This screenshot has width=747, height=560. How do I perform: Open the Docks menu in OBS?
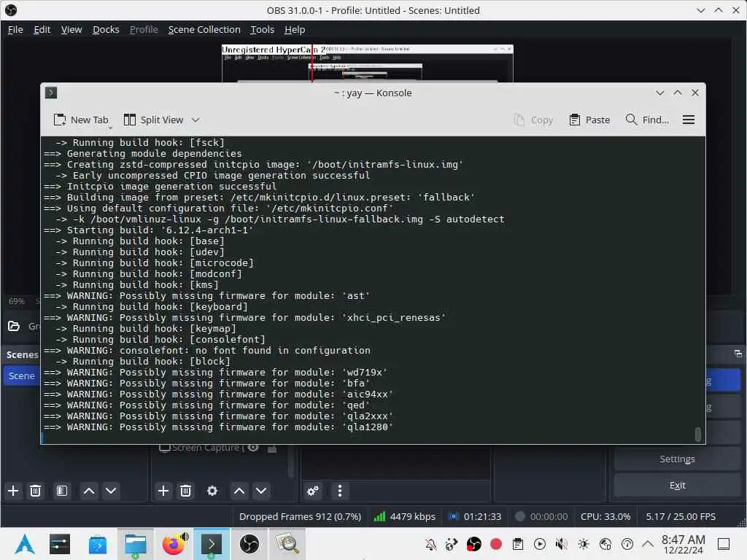(106, 29)
